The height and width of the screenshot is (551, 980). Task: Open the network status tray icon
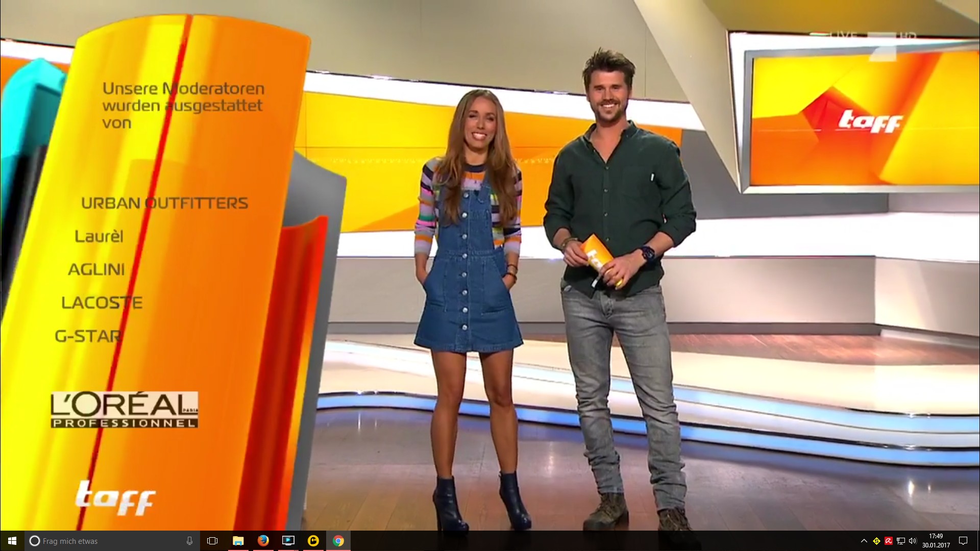coord(901,541)
